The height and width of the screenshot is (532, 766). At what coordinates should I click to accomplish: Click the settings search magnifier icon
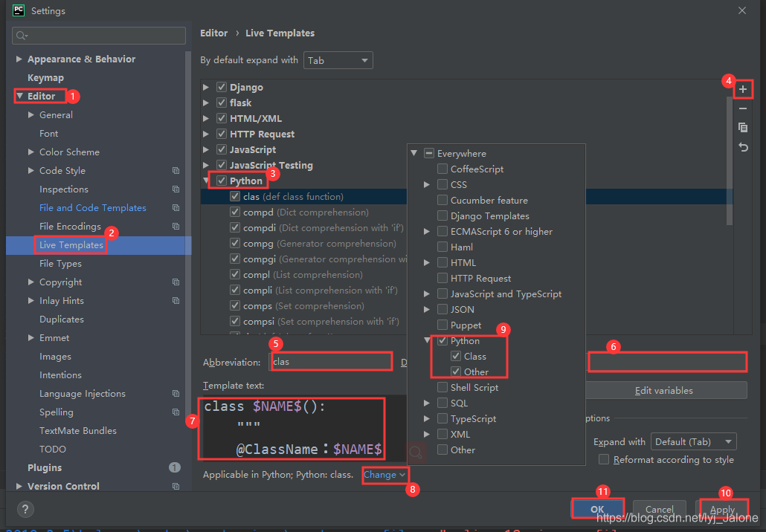(x=22, y=36)
